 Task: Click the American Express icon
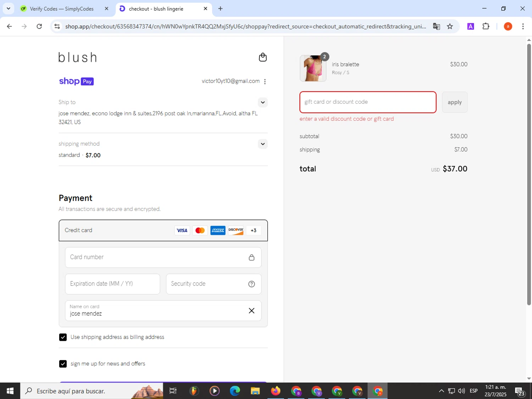[x=218, y=231]
